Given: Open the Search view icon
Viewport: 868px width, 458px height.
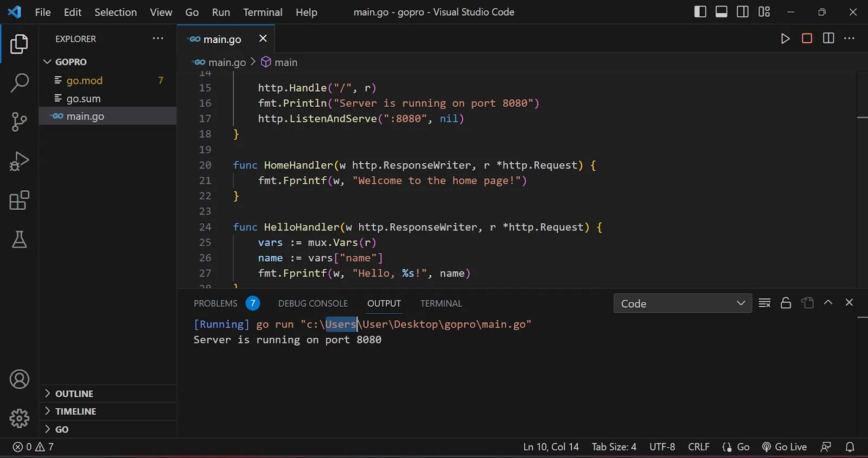Looking at the screenshot, I should [x=20, y=83].
